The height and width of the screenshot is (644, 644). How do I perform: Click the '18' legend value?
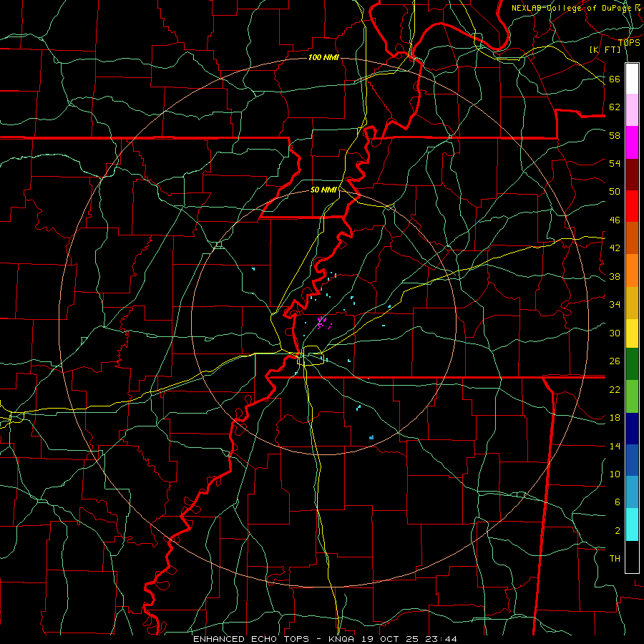[x=615, y=418]
